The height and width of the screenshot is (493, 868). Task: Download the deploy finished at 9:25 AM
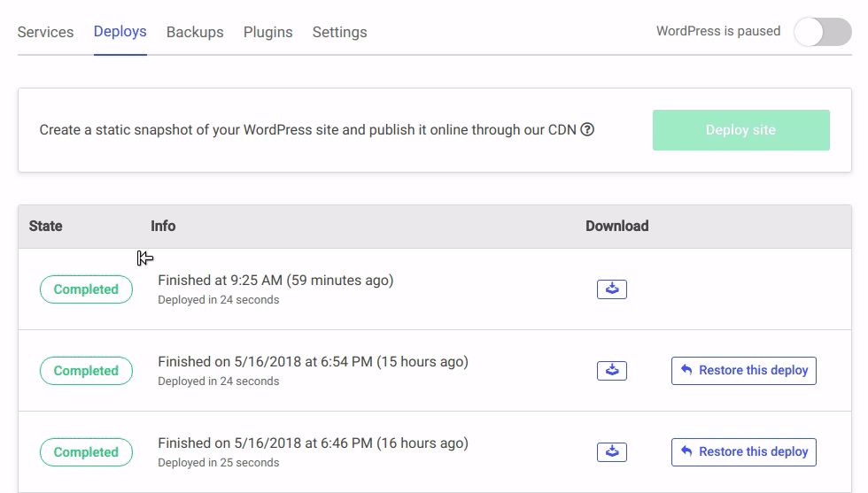pyautogui.click(x=611, y=289)
